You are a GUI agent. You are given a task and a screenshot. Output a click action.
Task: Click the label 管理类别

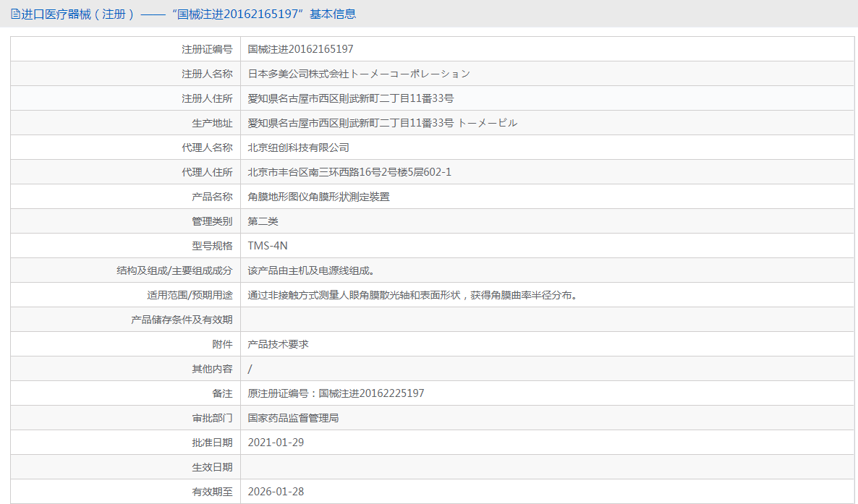coord(212,221)
